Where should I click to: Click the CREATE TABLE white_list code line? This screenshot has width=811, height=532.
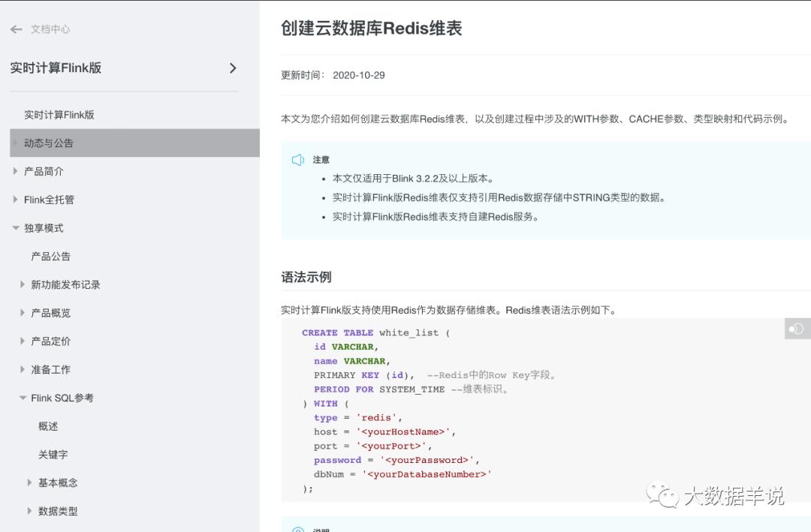pyautogui.click(x=376, y=333)
